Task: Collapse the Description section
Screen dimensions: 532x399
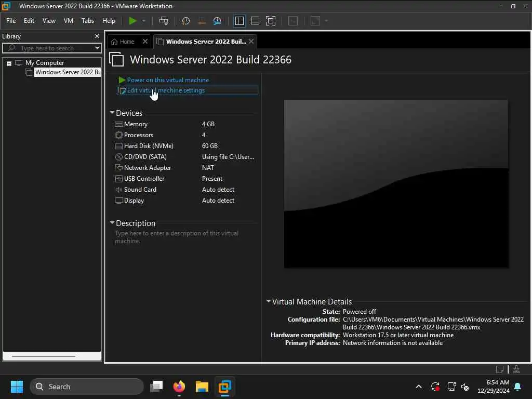Action: pyautogui.click(x=112, y=222)
